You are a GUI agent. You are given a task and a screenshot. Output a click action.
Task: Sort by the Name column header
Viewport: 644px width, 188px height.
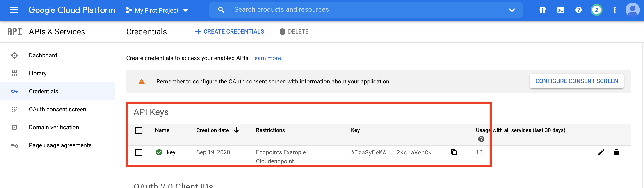162,130
